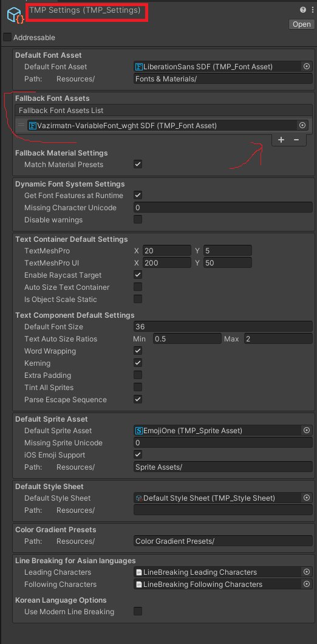This screenshot has height=644, width=317.
Task: Click the EmojiOne sprite asset field
Action: click(218, 430)
